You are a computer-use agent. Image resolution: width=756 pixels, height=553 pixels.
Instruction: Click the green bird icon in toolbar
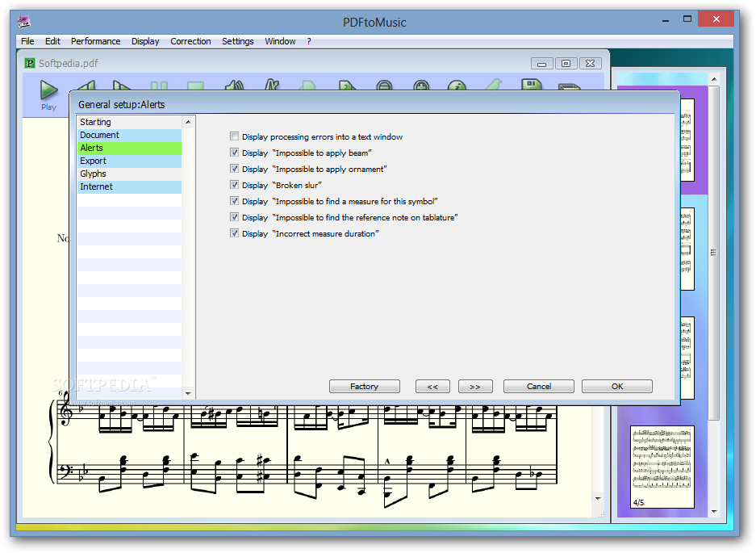495,86
